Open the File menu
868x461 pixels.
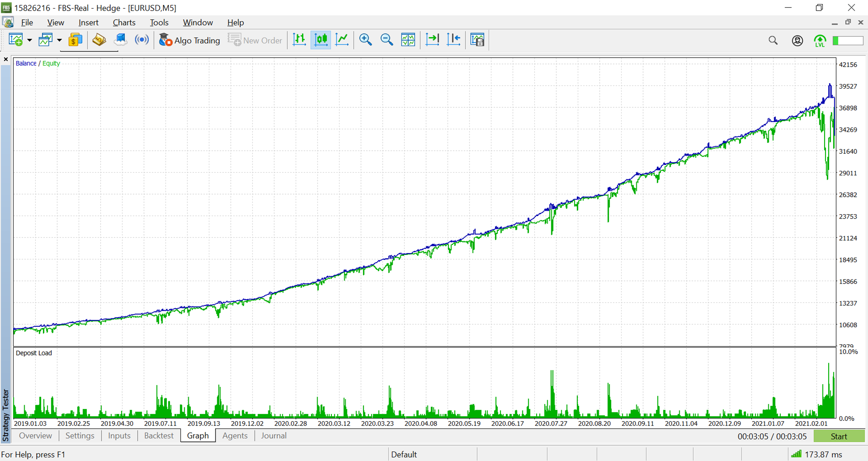pyautogui.click(x=27, y=22)
